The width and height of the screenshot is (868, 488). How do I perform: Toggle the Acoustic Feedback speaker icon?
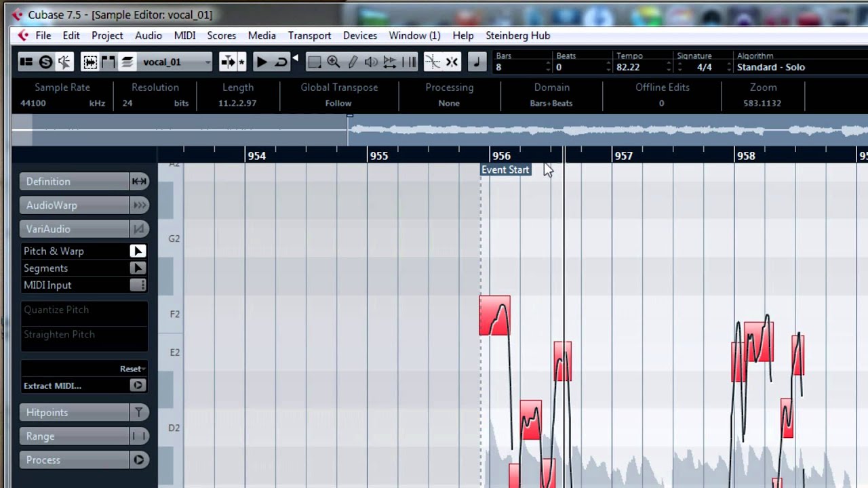click(64, 62)
